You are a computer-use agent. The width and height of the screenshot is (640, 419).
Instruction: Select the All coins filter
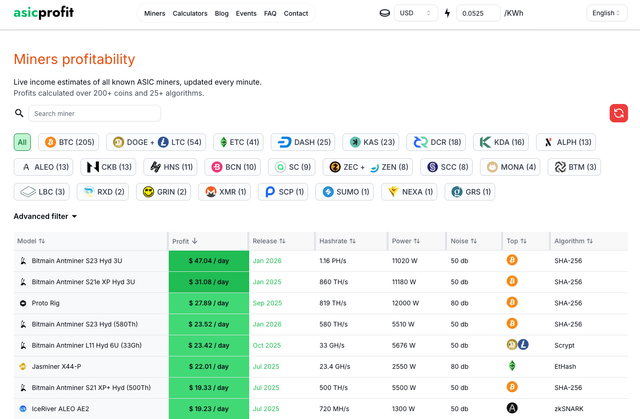coord(22,142)
